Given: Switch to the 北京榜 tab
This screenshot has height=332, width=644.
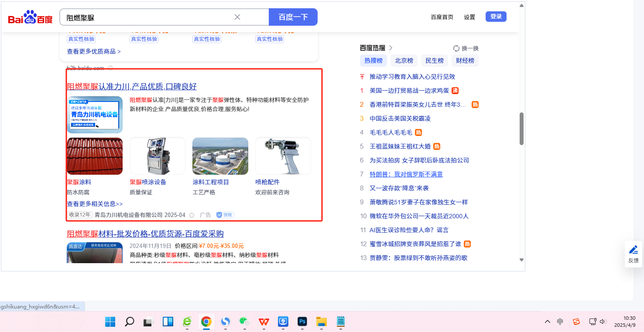Looking at the screenshot, I should click(404, 61).
